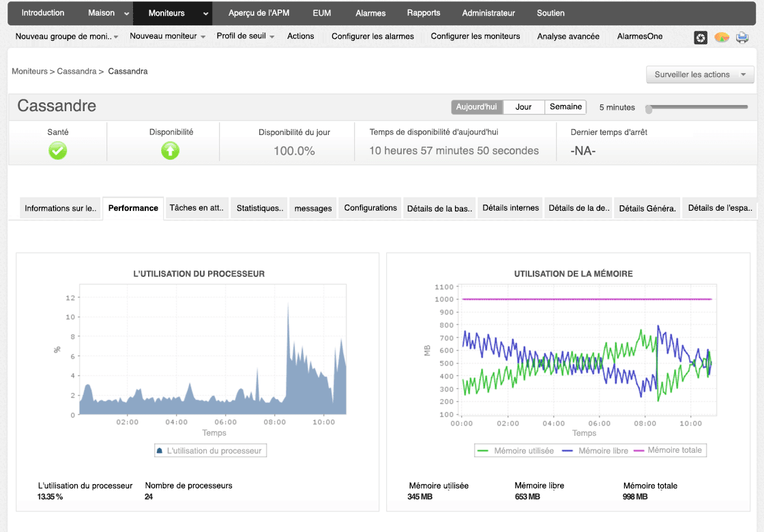Image resolution: width=764 pixels, height=532 pixels.
Task: Switch to the Tâches en attente tab
Action: tap(196, 209)
